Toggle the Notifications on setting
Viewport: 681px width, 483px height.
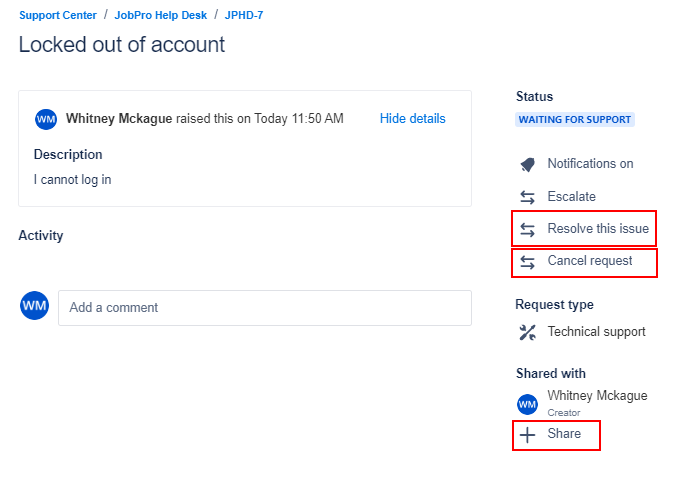(x=590, y=164)
